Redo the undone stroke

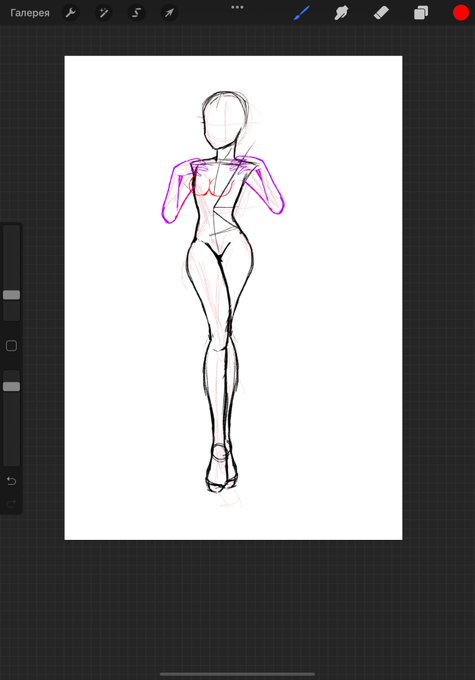[11, 503]
